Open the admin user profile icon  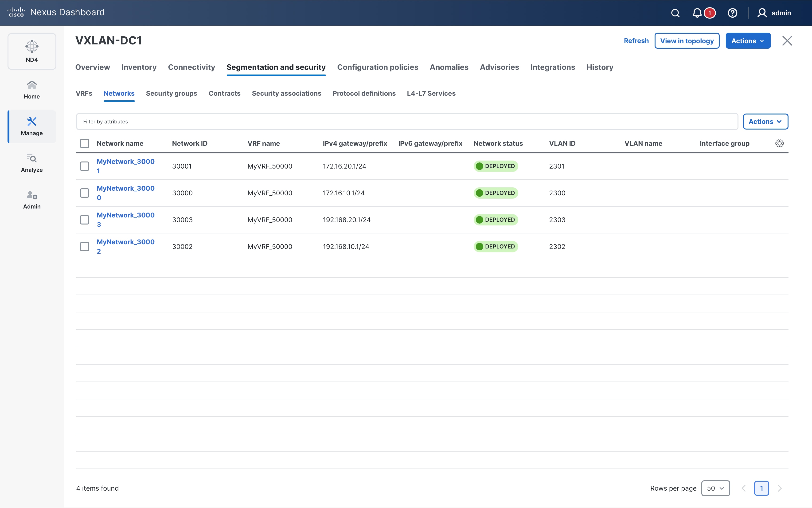coord(762,13)
